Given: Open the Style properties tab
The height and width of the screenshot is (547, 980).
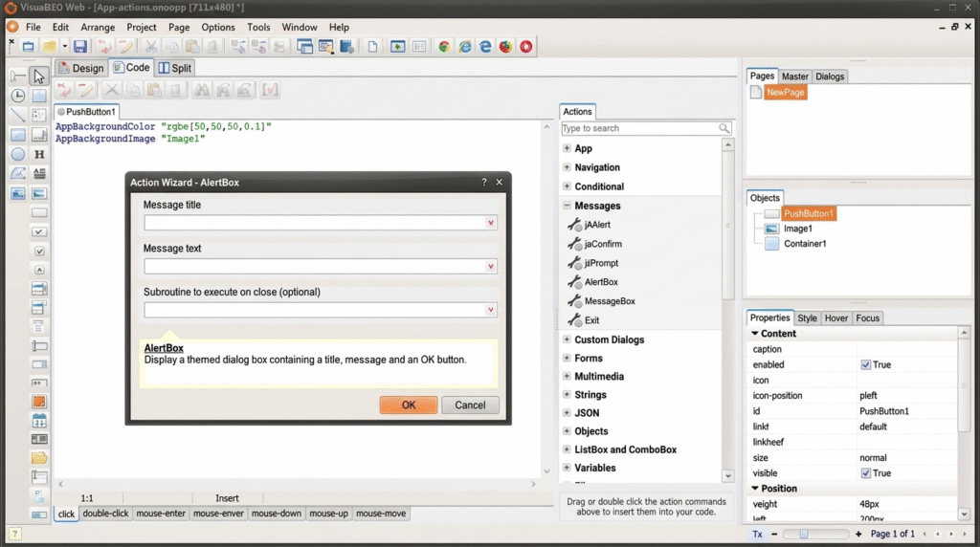Looking at the screenshot, I should [807, 317].
